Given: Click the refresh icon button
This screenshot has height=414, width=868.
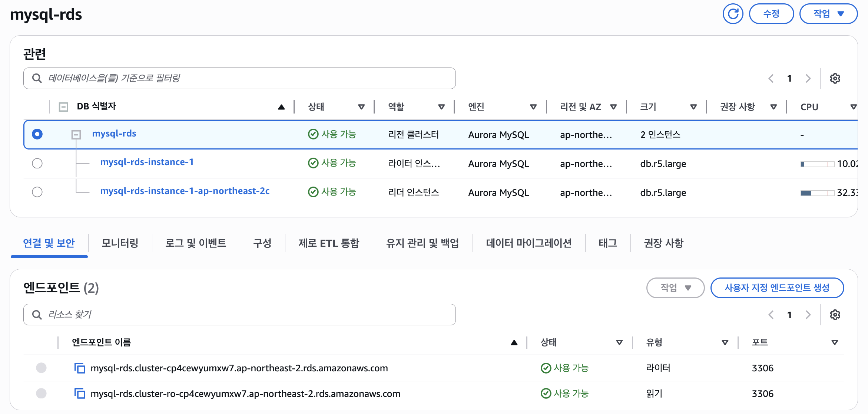Looking at the screenshot, I should pos(733,14).
